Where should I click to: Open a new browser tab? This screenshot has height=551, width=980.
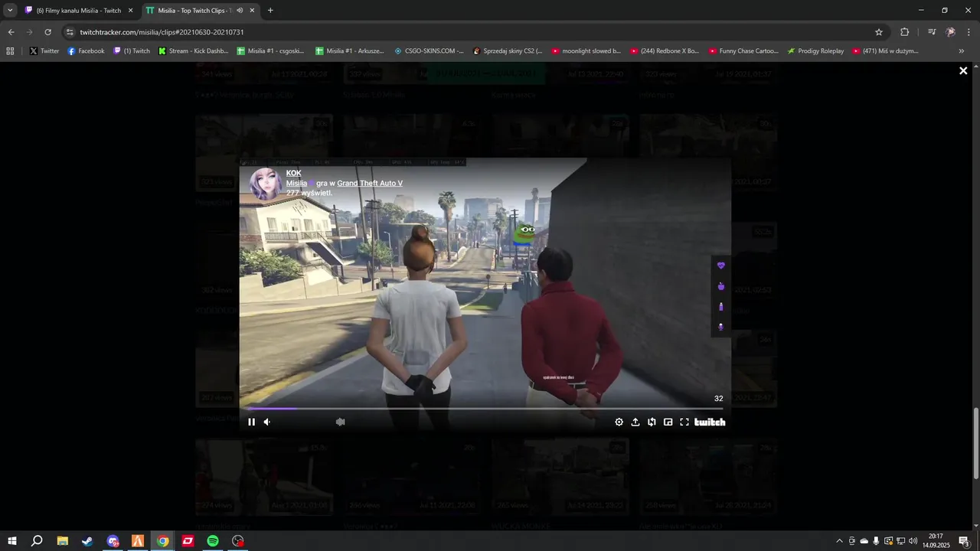tap(270, 11)
